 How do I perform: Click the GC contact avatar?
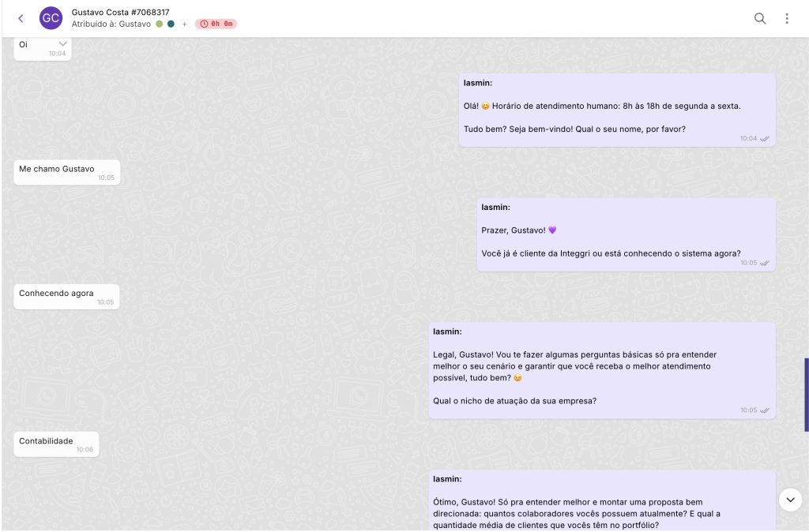pyautogui.click(x=51, y=18)
